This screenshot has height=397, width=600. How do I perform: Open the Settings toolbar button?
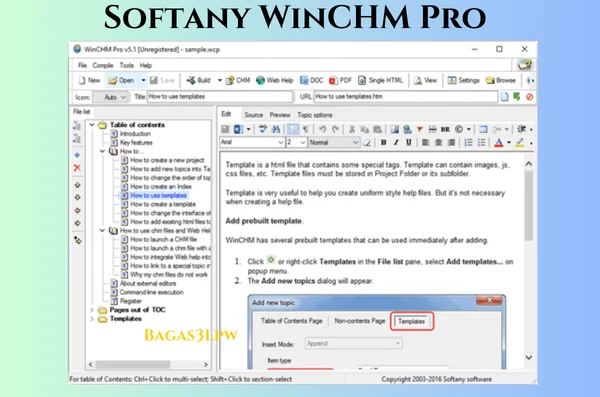point(463,80)
